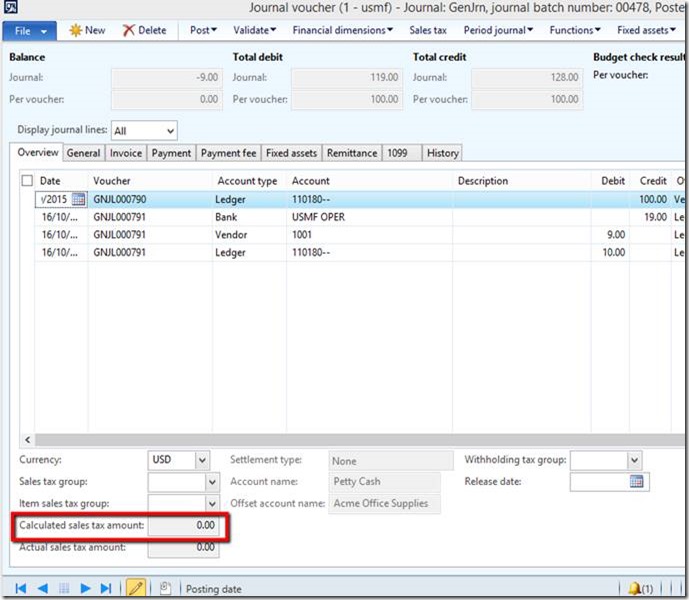Image resolution: width=689 pixels, height=600 pixels.
Task: Expand the Currency USD dropdown
Action: (202, 460)
